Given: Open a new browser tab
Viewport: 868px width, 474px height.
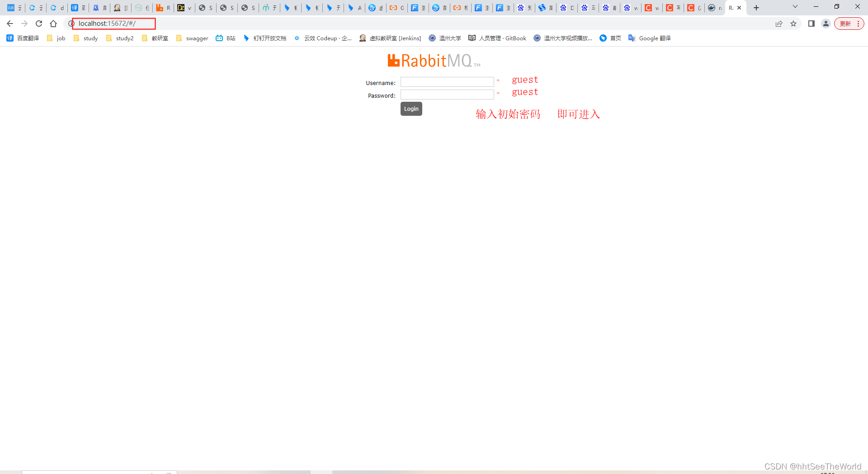Looking at the screenshot, I should click(x=756, y=8).
